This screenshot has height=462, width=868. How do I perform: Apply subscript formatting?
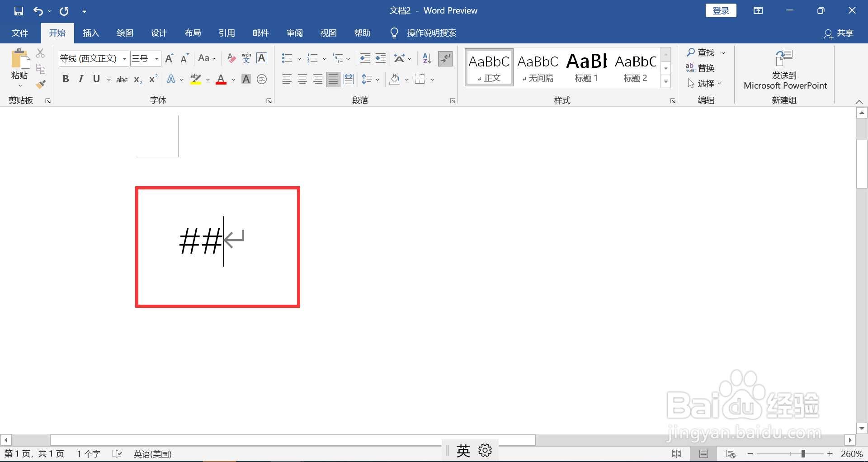click(138, 80)
